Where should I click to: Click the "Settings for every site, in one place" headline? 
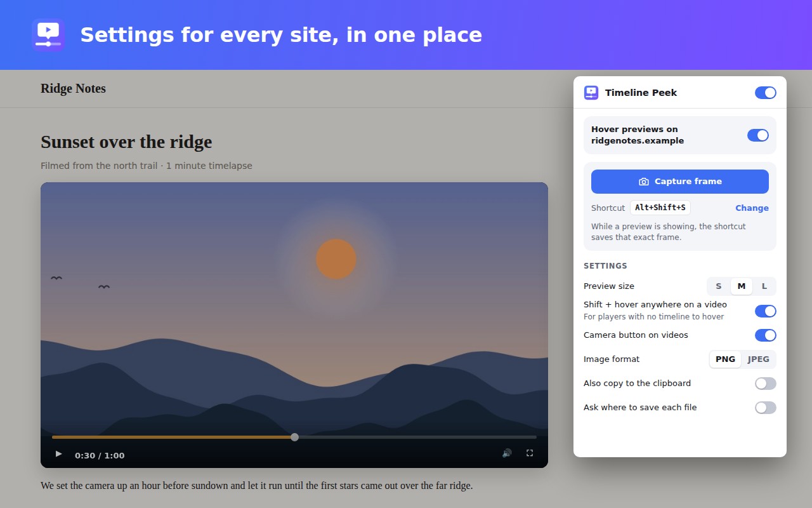click(x=281, y=35)
